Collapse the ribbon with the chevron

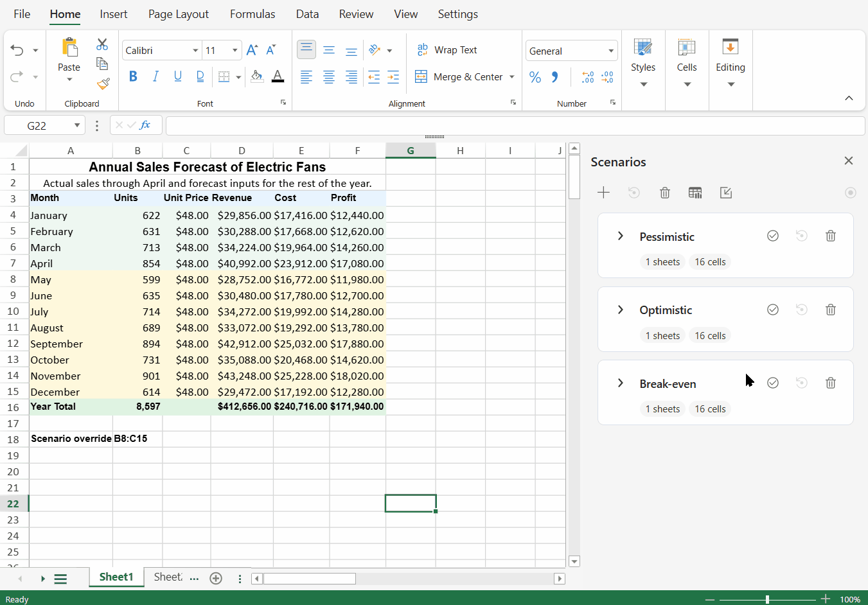(x=849, y=98)
